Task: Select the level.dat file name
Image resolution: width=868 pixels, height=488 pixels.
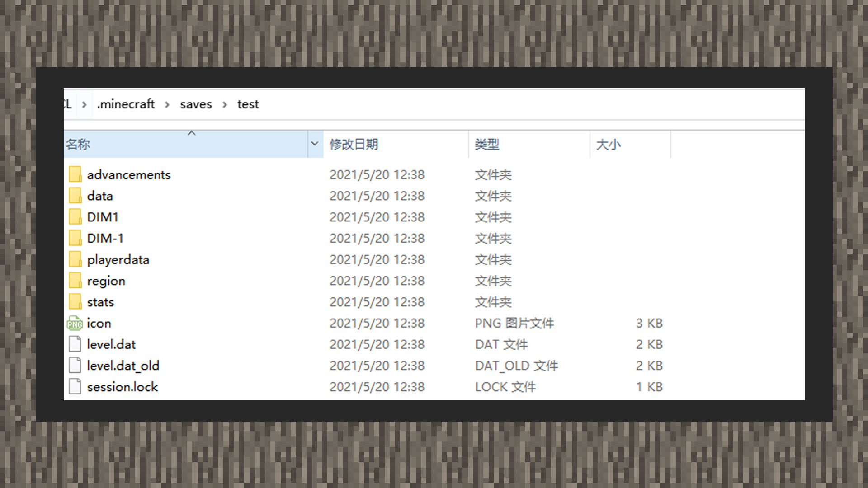Action: 111,345
